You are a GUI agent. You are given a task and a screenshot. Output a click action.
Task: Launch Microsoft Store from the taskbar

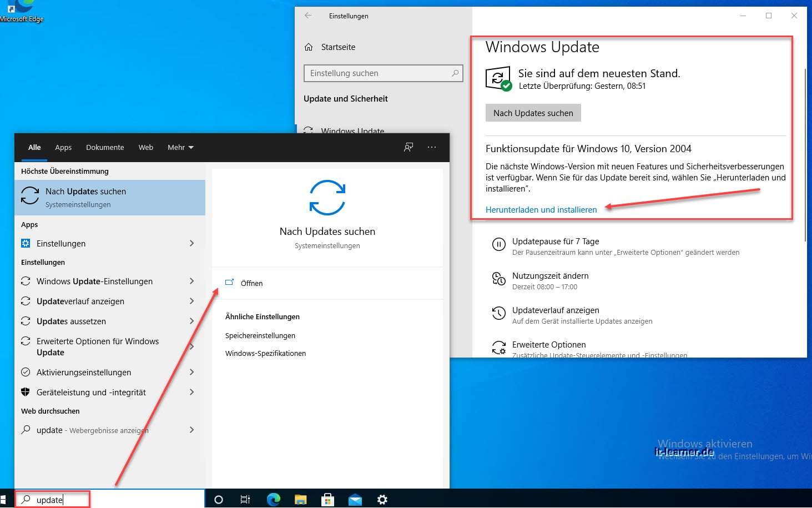pyautogui.click(x=327, y=499)
